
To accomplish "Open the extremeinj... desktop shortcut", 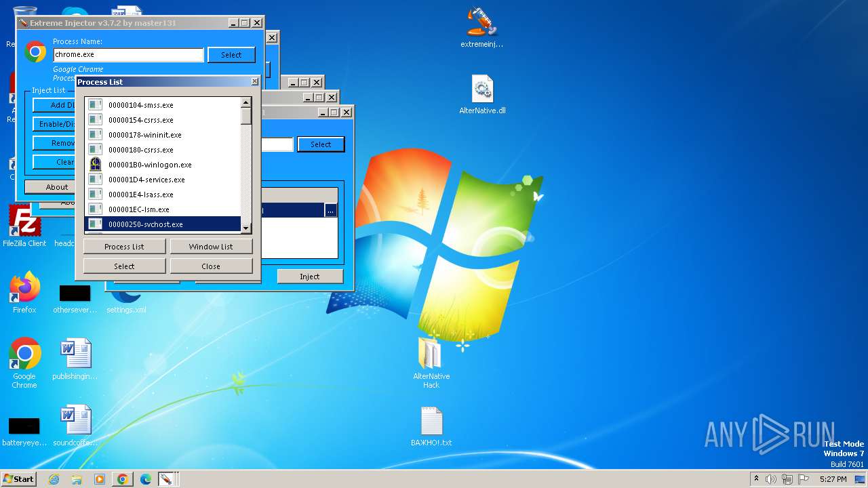I will (481, 28).
